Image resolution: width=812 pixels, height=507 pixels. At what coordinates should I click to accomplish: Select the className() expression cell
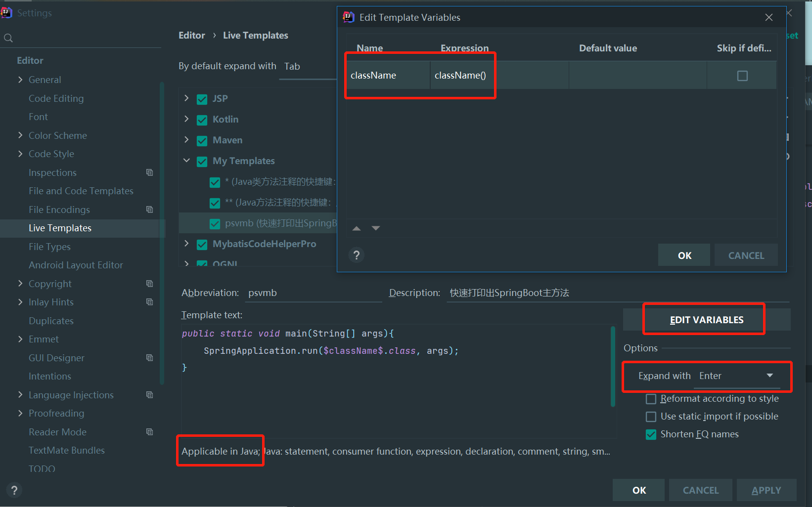coord(499,75)
